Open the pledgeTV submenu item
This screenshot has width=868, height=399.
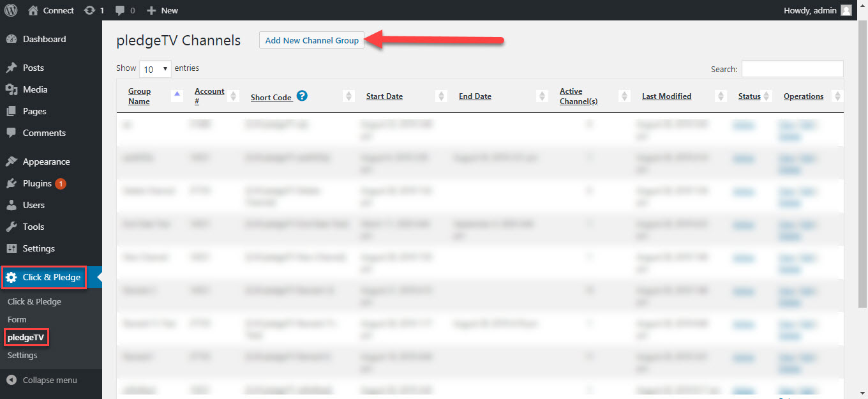[26, 337]
